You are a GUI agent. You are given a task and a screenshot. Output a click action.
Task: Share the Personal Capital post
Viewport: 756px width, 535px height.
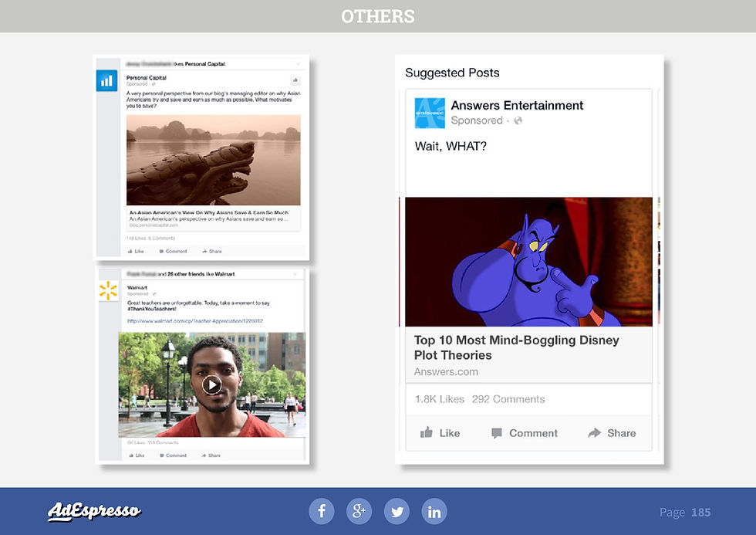point(212,252)
